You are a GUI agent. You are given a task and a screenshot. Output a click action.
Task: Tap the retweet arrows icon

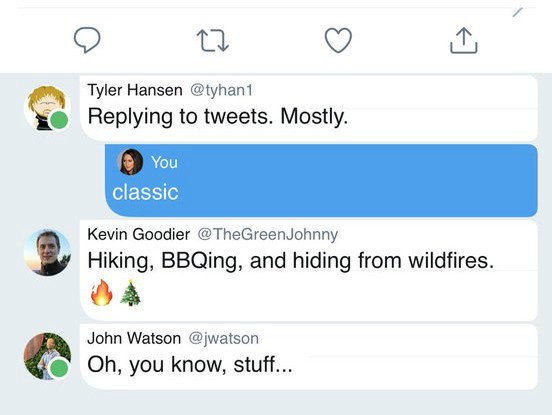213,40
